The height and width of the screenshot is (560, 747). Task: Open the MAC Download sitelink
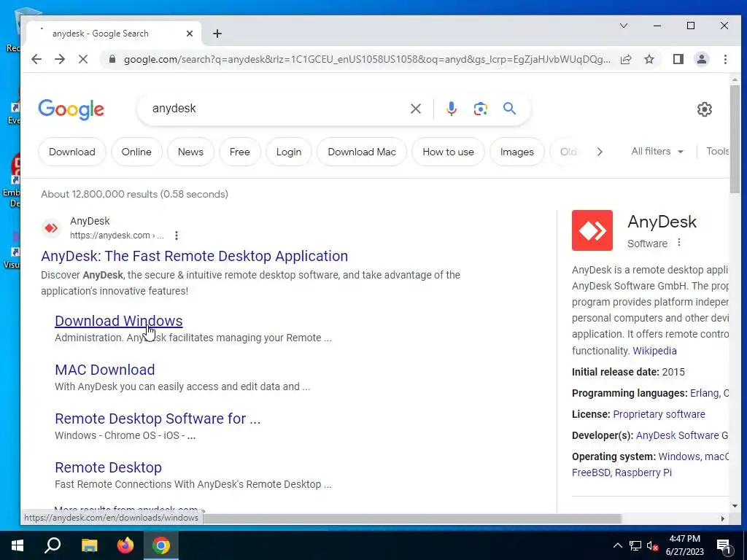coord(105,370)
